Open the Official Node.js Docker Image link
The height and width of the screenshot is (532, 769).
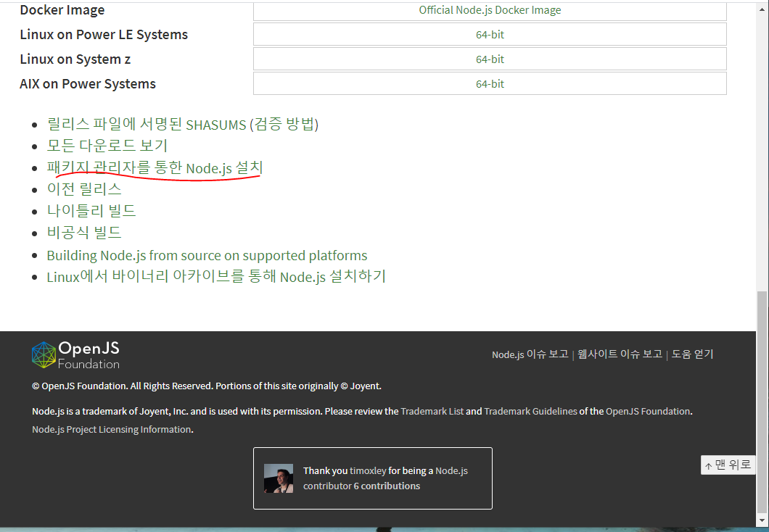490,10
